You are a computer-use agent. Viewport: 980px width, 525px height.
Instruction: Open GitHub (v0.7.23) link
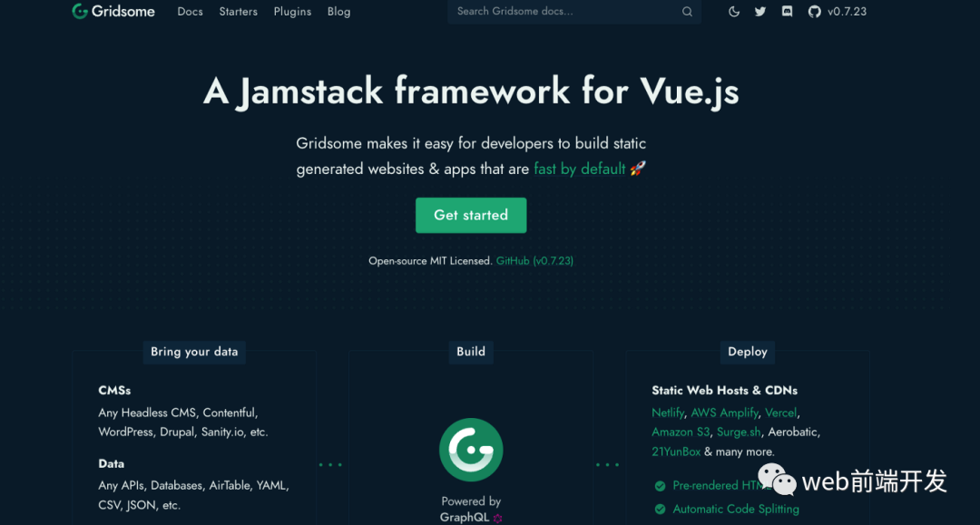click(x=534, y=261)
